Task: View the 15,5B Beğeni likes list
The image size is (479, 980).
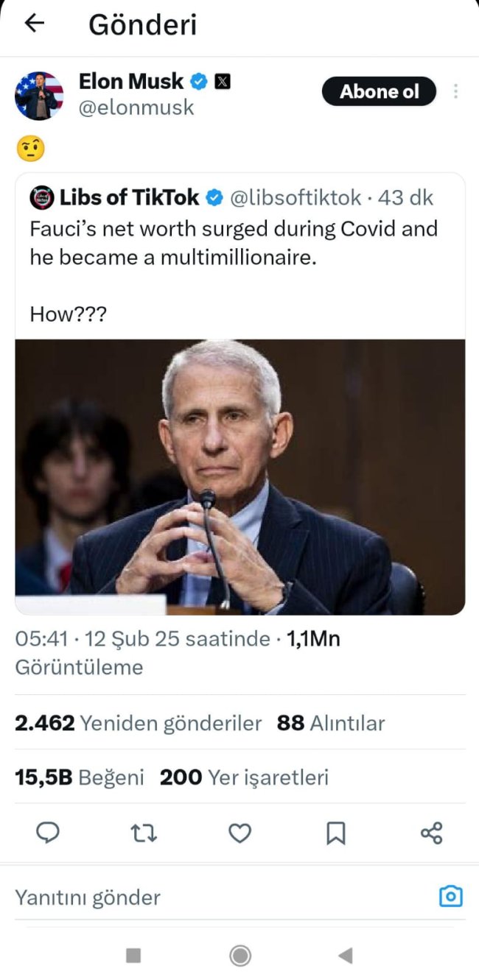Action: pyautogui.click(x=79, y=778)
